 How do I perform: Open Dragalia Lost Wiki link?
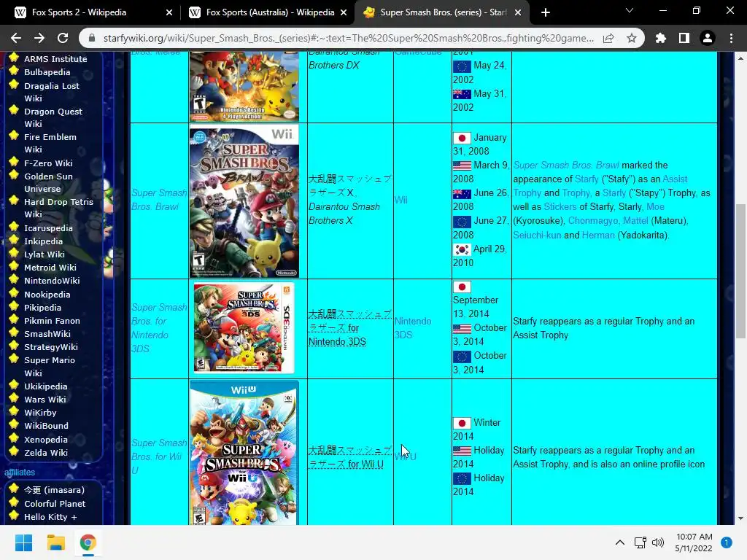tap(52, 92)
